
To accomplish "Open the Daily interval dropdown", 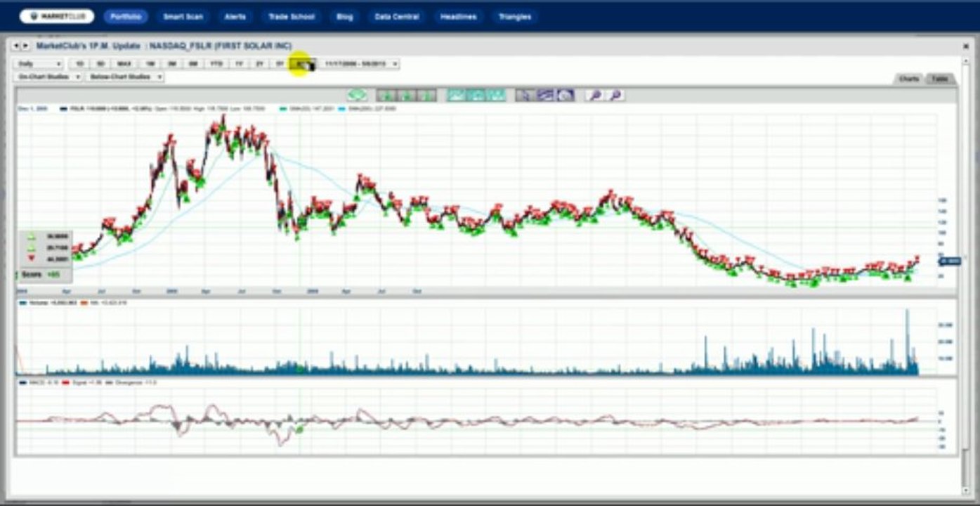I will pos(39,64).
